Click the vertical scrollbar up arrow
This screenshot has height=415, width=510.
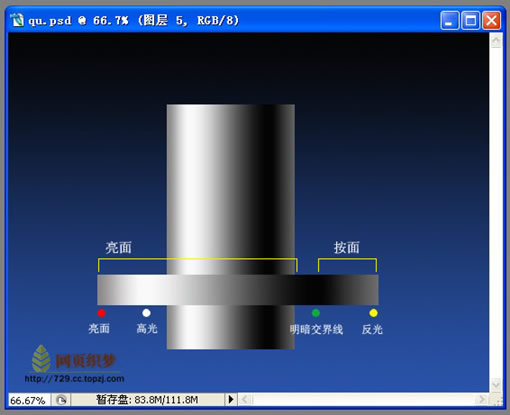coord(496,41)
